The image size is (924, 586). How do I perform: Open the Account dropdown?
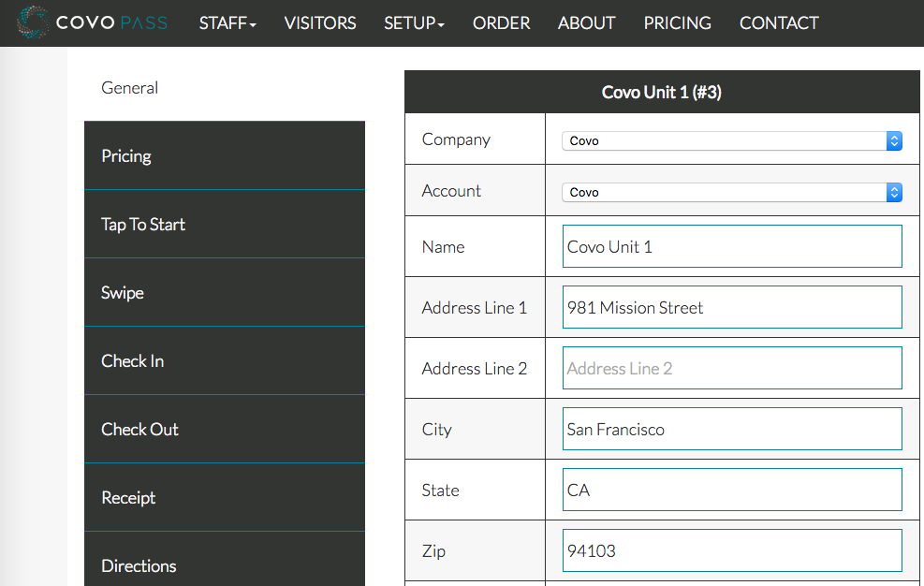coord(732,192)
